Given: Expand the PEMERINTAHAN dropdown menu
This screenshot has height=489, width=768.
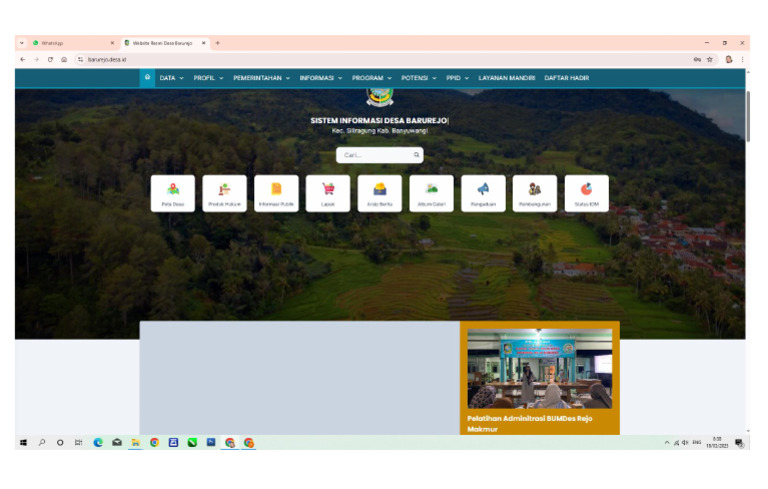Looking at the screenshot, I should tap(261, 78).
